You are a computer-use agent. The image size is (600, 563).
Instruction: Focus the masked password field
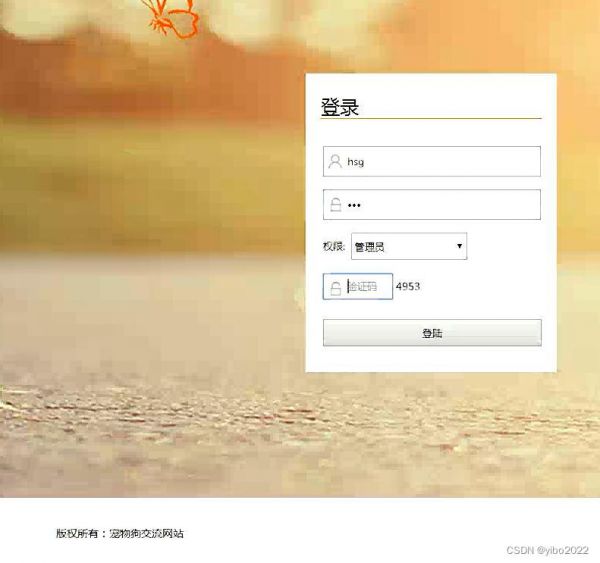point(432,204)
